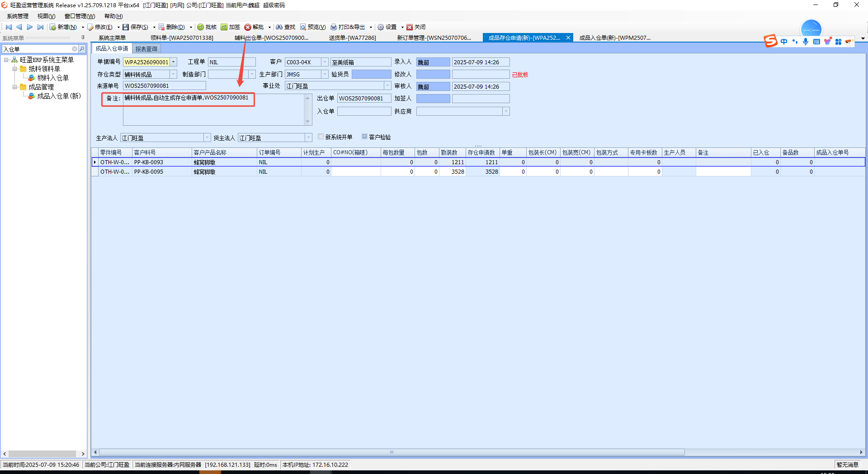The height and width of the screenshot is (474, 868).
Task: Clear the menu search box
Action: point(75,49)
